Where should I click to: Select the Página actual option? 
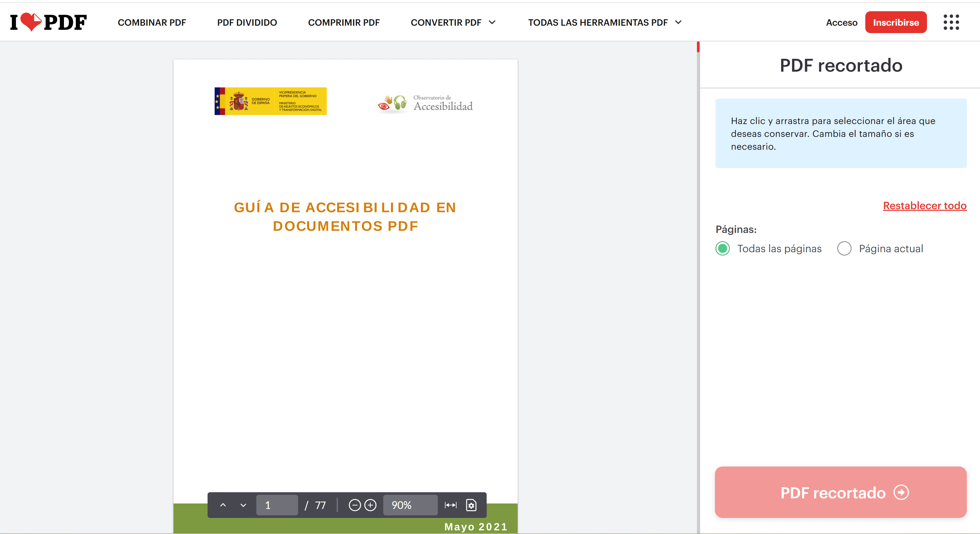(x=844, y=248)
